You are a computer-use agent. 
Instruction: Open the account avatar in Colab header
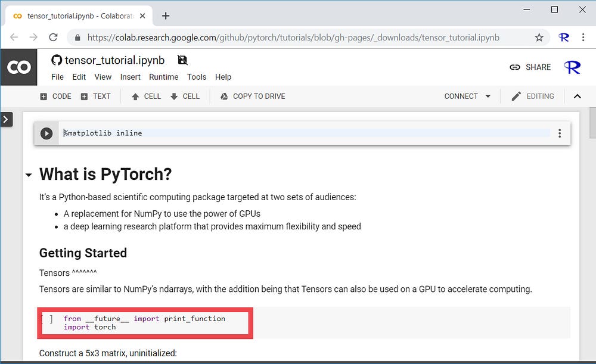(x=572, y=68)
